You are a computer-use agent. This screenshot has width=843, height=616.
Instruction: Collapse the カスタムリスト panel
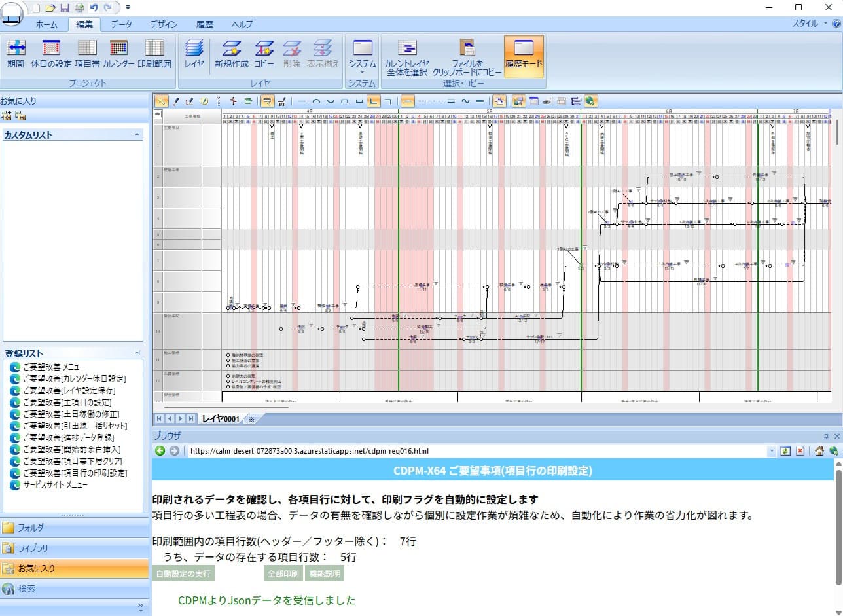click(137, 134)
